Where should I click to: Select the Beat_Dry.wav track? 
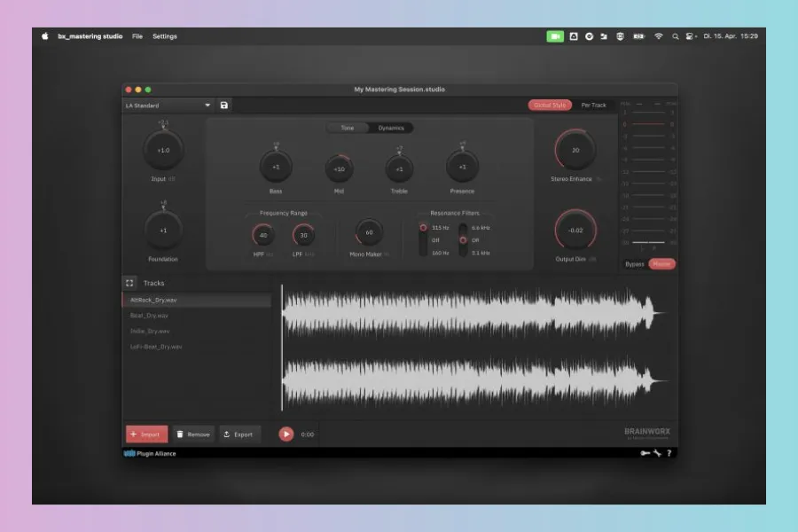[150, 316]
